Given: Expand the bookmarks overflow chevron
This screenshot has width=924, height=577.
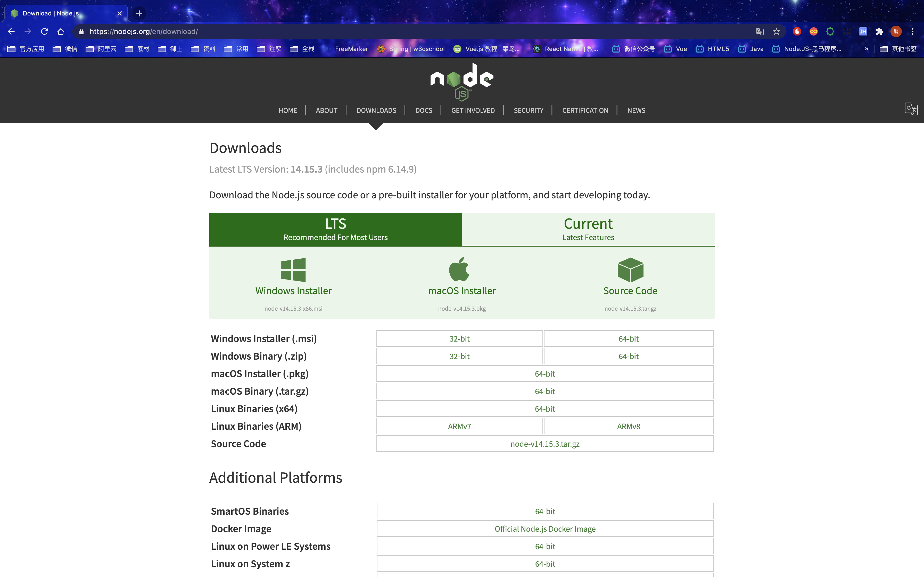Looking at the screenshot, I should (x=866, y=49).
